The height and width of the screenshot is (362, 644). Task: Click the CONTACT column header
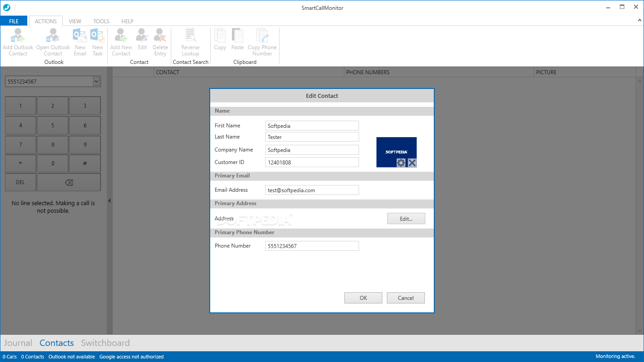tap(250, 72)
